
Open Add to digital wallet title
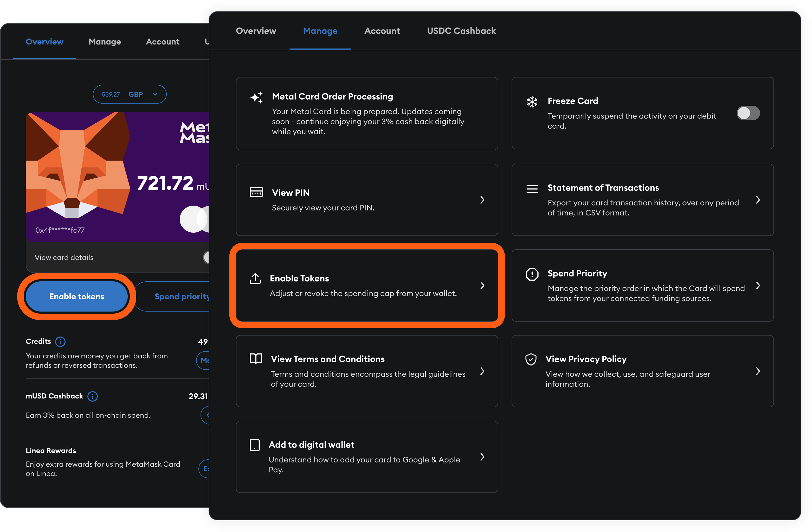[312, 445]
